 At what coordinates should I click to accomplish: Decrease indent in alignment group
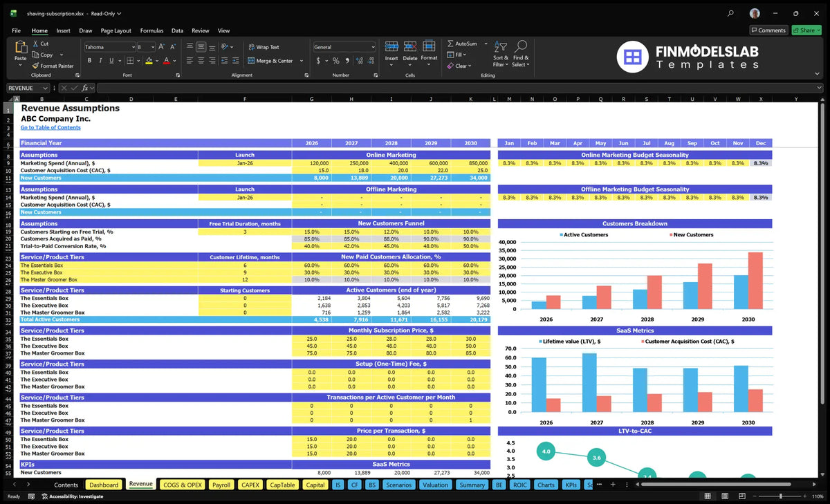click(x=225, y=61)
